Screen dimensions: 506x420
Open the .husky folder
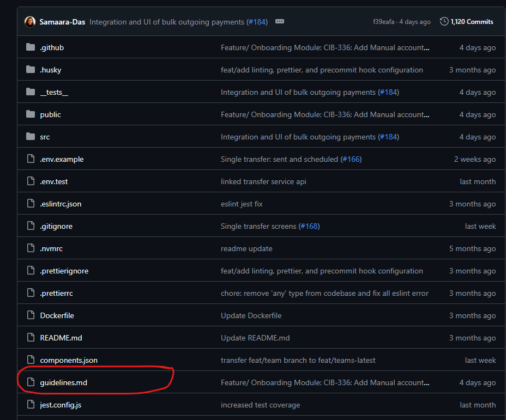pos(50,70)
